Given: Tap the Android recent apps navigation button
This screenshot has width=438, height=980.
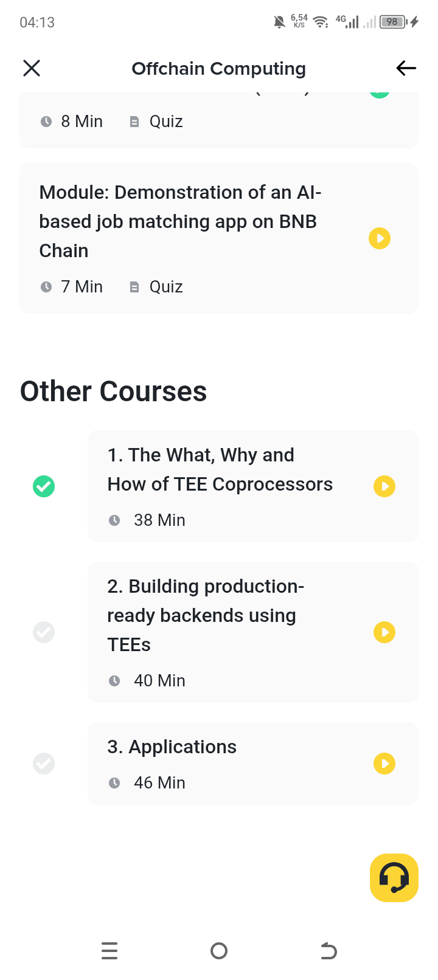Looking at the screenshot, I should point(109,950).
